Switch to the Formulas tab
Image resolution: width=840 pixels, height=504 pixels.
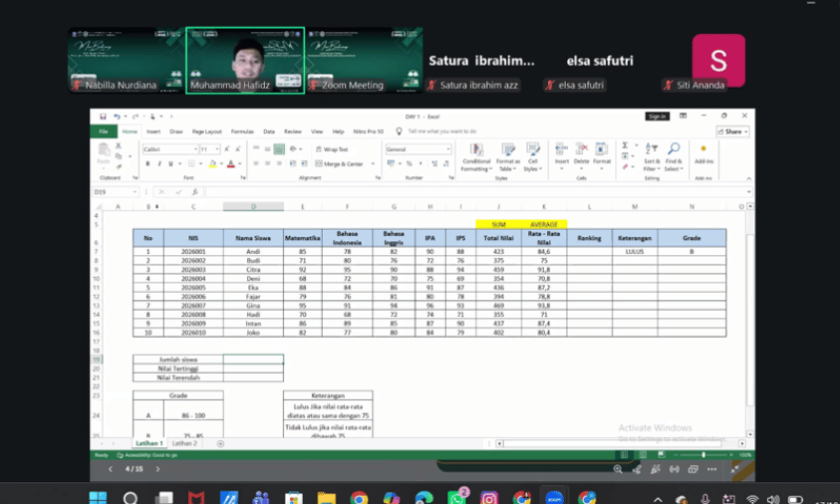pos(242,131)
